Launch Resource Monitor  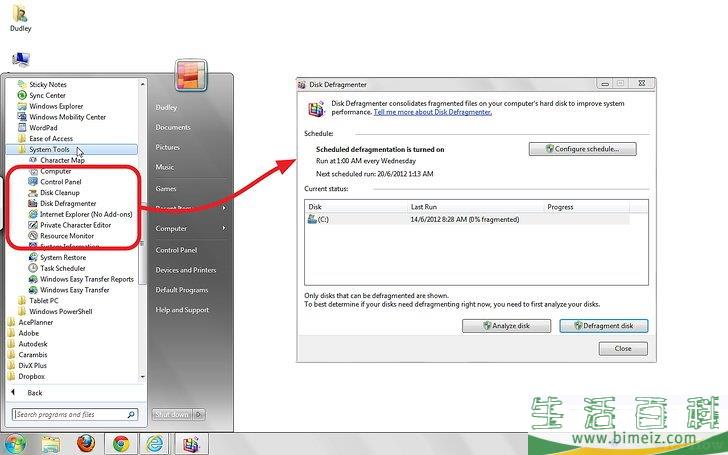(66, 236)
